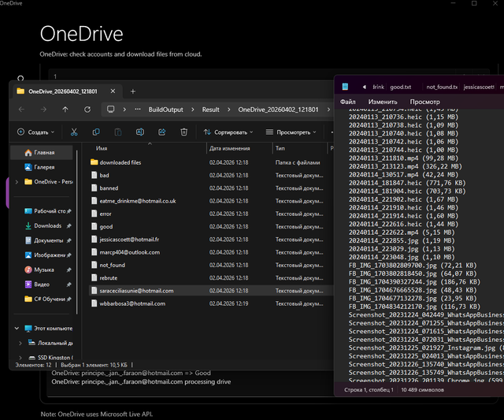
Task: Switch to good.txt tab in Notepad
Action: tap(401, 87)
